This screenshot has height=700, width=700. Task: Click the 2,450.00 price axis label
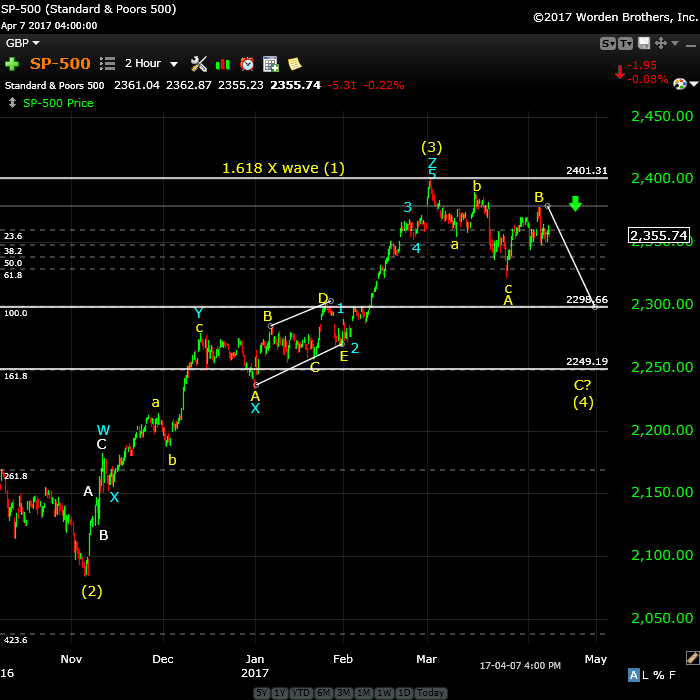[662, 117]
